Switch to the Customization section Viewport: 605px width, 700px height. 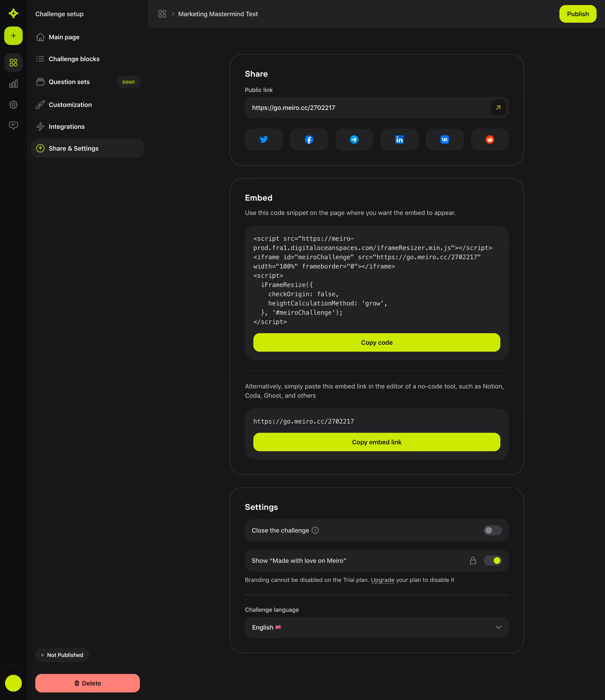(x=70, y=105)
